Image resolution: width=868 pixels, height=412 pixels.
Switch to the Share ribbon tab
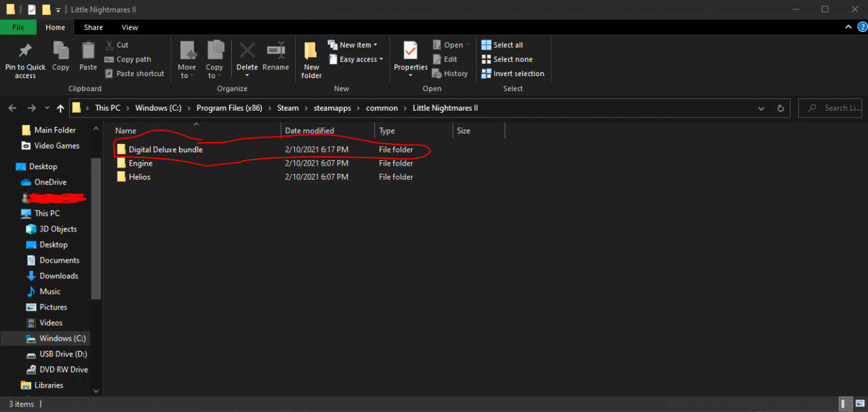94,27
